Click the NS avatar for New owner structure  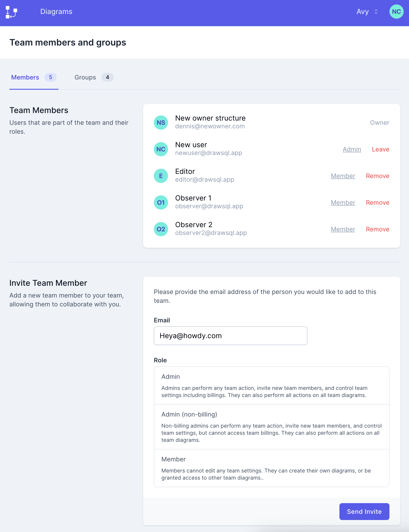pyautogui.click(x=161, y=123)
